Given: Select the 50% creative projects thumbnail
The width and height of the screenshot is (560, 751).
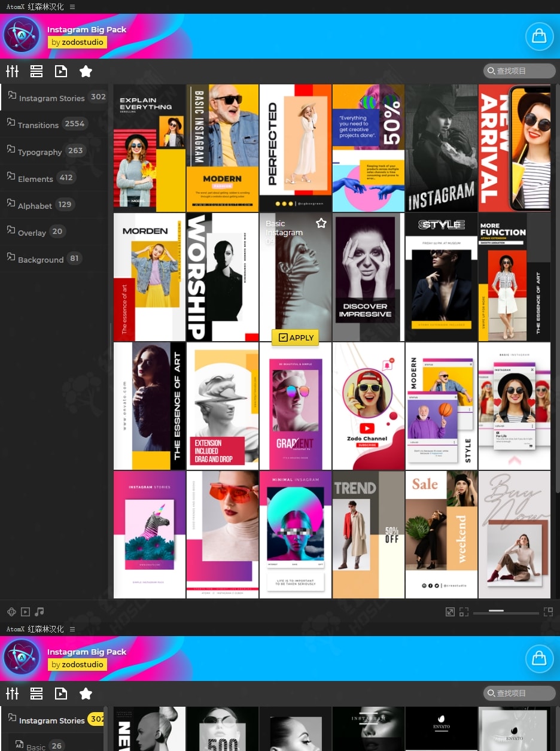Looking at the screenshot, I should [x=369, y=148].
